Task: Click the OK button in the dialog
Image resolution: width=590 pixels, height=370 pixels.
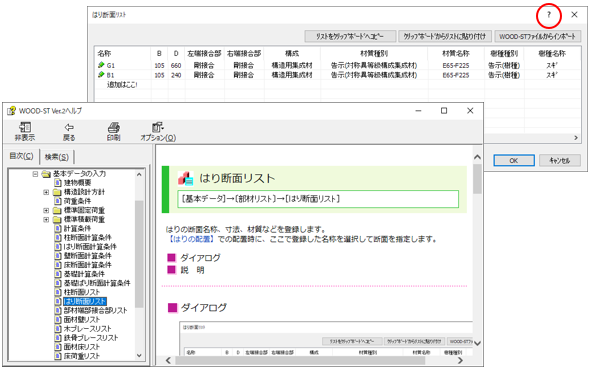Action: [514, 160]
